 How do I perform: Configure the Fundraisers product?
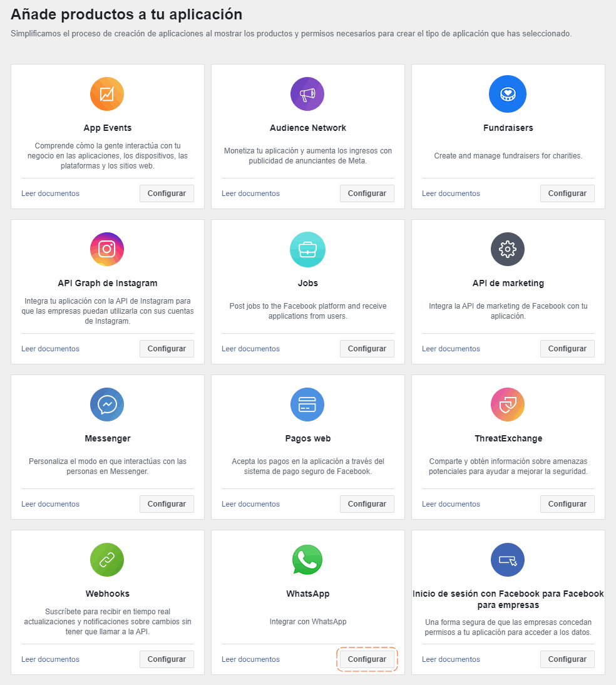(567, 193)
